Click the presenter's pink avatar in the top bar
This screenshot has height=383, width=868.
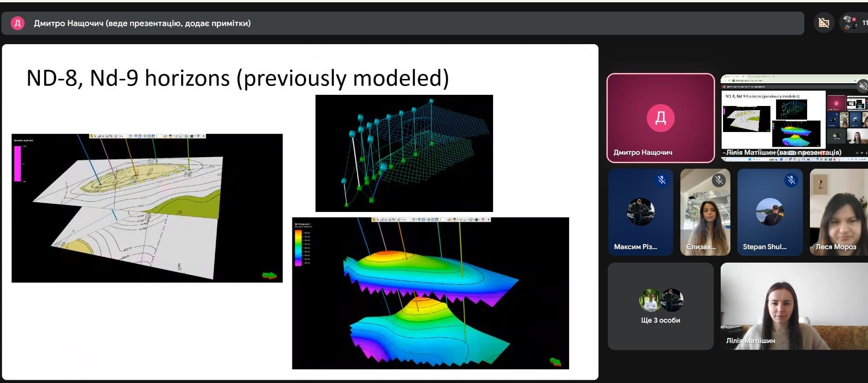coord(18,23)
